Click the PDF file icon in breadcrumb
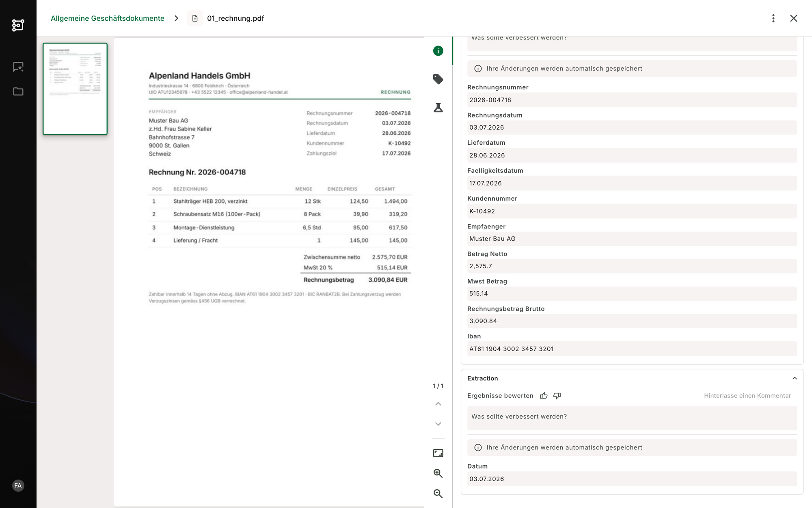Viewport: 812px width, 508px height. pos(195,18)
